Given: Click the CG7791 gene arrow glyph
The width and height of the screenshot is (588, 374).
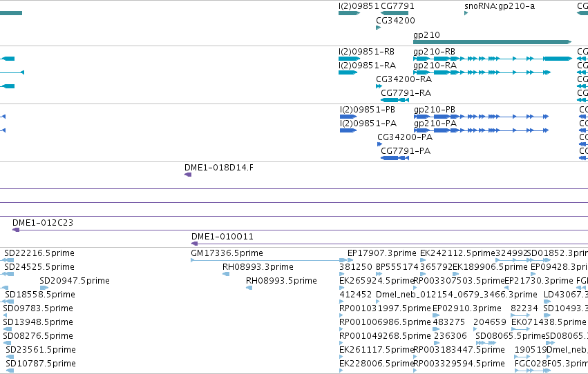Looking at the screenshot, I should (x=395, y=13).
